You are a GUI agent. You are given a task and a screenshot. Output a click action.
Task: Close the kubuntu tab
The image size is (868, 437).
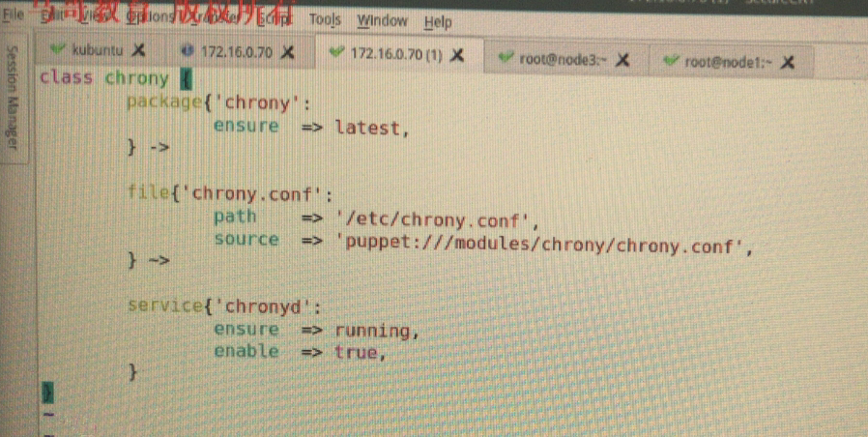pyautogui.click(x=138, y=51)
